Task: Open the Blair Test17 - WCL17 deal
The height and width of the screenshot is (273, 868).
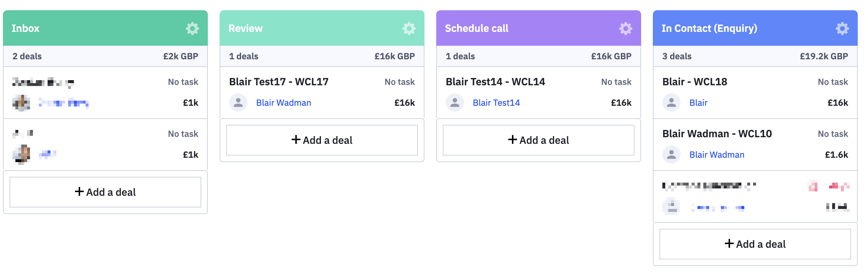Action: tap(279, 82)
